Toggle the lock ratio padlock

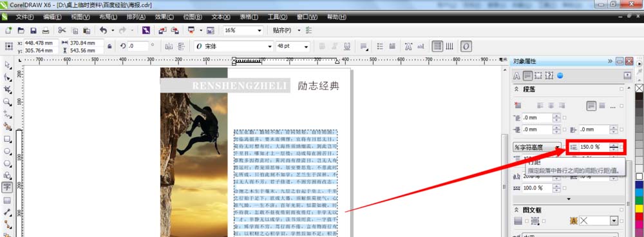coord(109,46)
